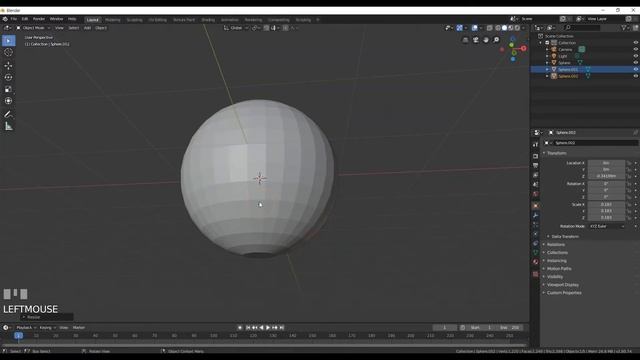640x360 pixels.
Task: Hide the Light object in outliner
Action: (636, 56)
